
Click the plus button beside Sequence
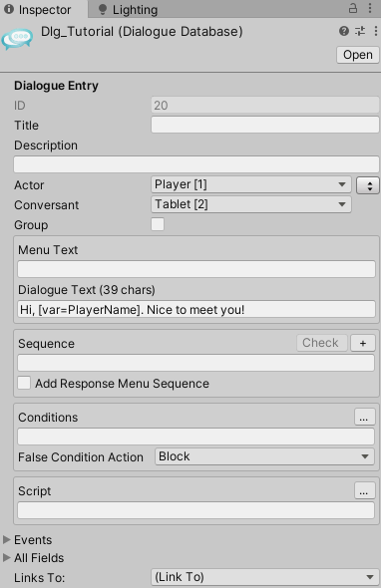point(363,343)
